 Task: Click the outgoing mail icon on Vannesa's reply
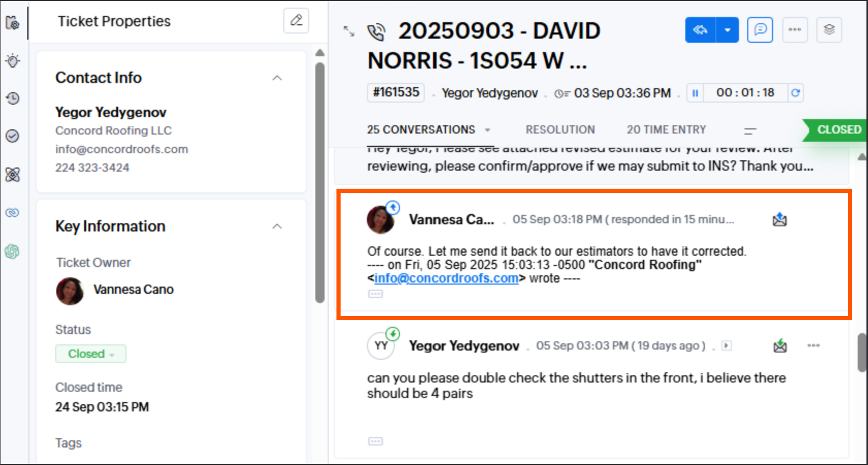pyautogui.click(x=780, y=220)
